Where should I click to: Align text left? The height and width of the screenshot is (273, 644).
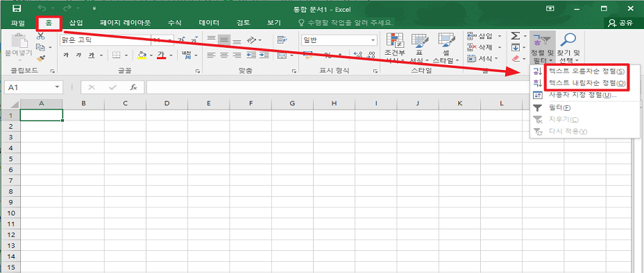click(x=211, y=55)
